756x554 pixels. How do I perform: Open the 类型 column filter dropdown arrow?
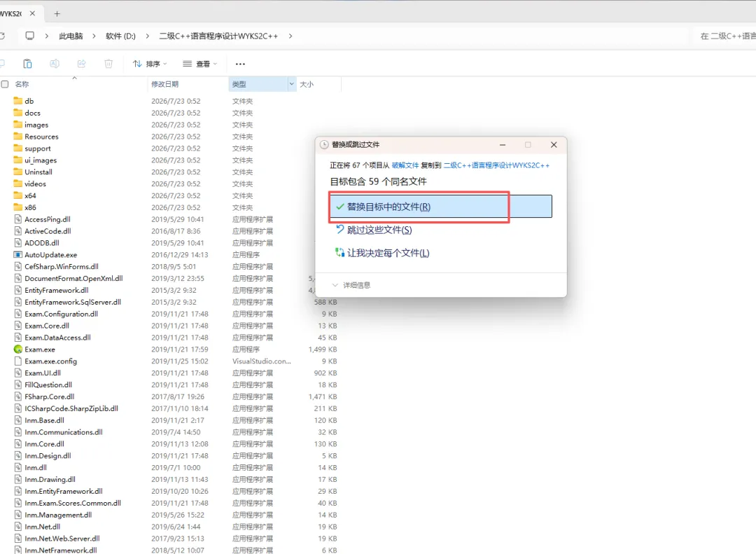[292, 84]
